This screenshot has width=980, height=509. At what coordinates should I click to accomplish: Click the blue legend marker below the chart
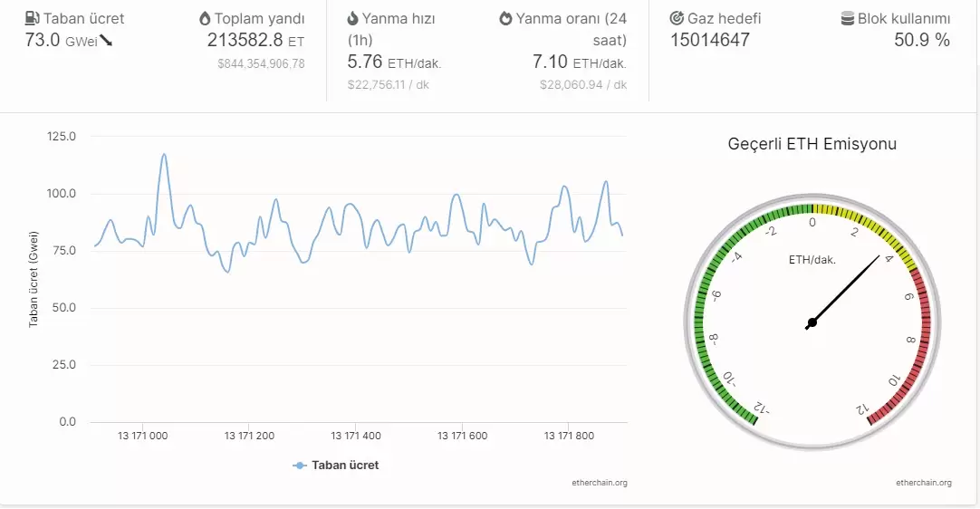click(300, 466)
